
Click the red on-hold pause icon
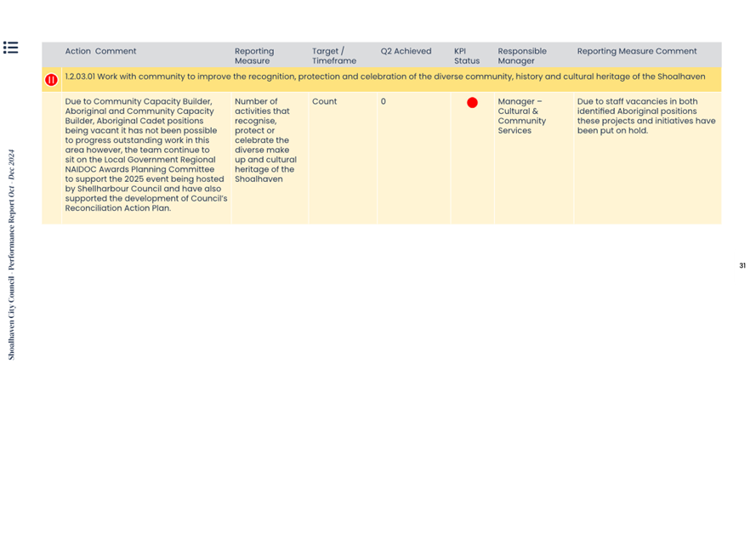[51, 80]
